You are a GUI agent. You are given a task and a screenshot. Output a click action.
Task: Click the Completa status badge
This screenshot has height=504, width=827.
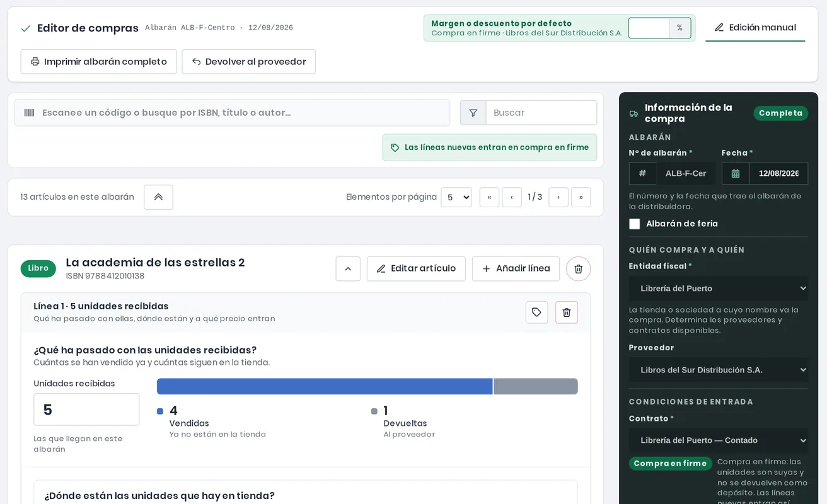click(780, 113)
